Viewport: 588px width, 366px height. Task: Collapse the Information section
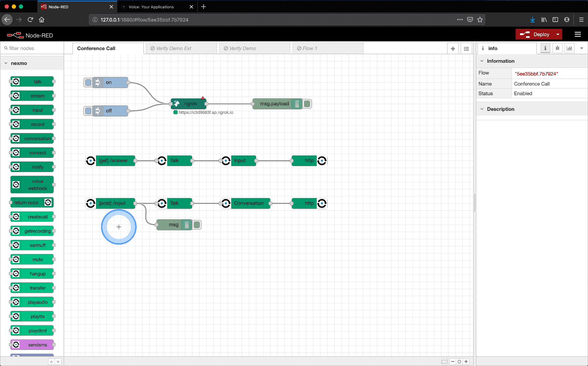(482, 61)
